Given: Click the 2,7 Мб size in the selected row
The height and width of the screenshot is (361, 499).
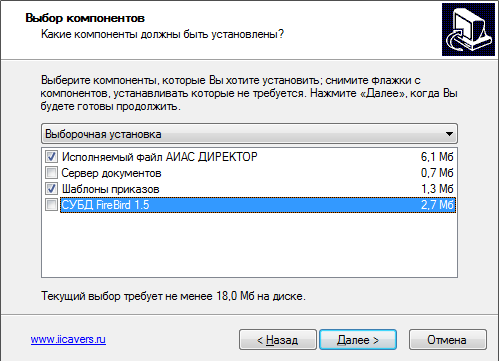Looking at the screenshot, I should [437, 205].
